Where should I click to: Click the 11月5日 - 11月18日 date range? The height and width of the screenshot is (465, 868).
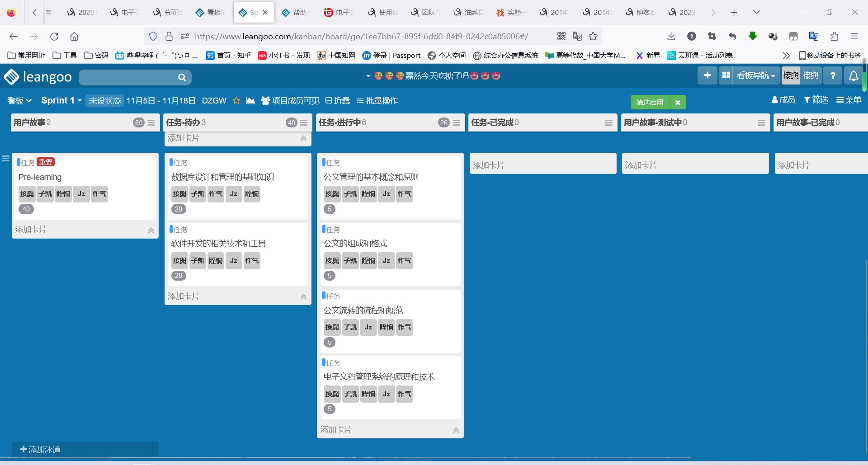161,100
